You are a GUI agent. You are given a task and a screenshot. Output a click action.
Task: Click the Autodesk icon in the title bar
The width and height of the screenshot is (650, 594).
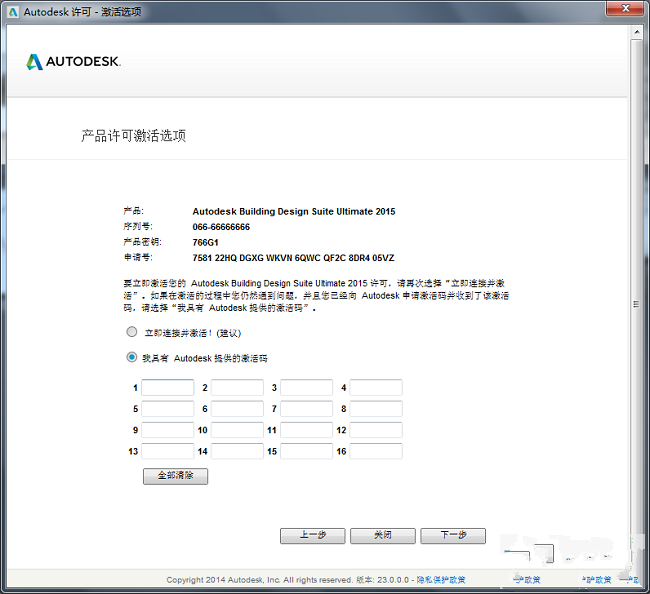pos(13,12)
